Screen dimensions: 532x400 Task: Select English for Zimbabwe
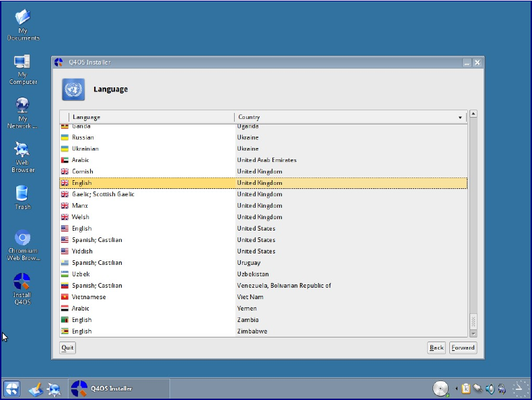(263, 331)
